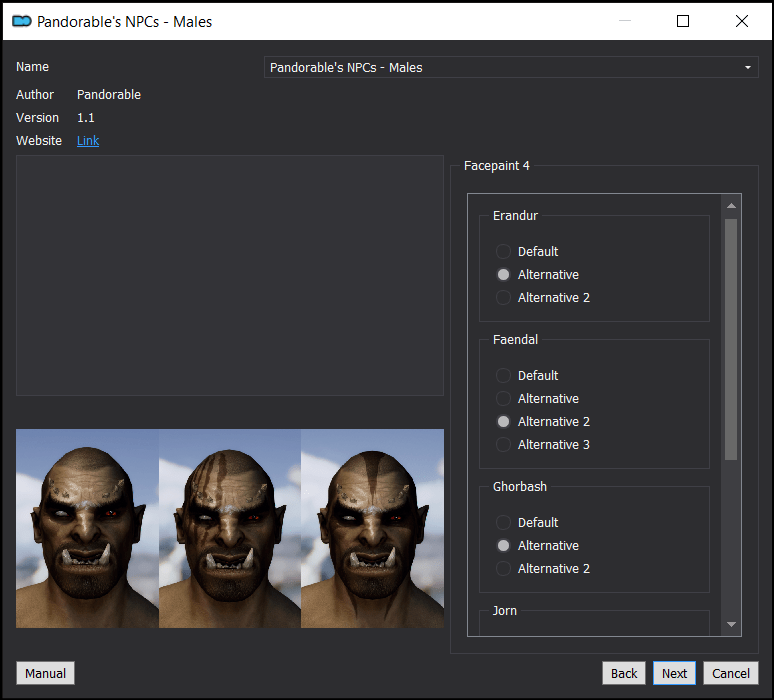Cancel the installer dialog
This screenshot has width=774, height=700.
pyautogui.click(x=731, y=673)
